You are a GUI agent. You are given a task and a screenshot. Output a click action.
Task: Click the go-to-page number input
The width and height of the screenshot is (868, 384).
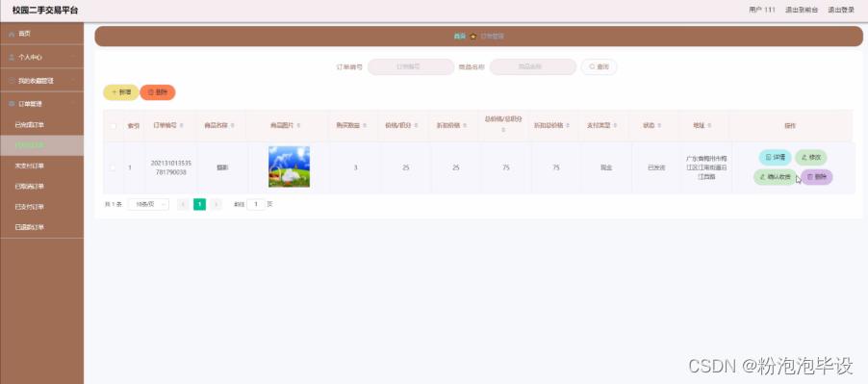click(256, 204)
